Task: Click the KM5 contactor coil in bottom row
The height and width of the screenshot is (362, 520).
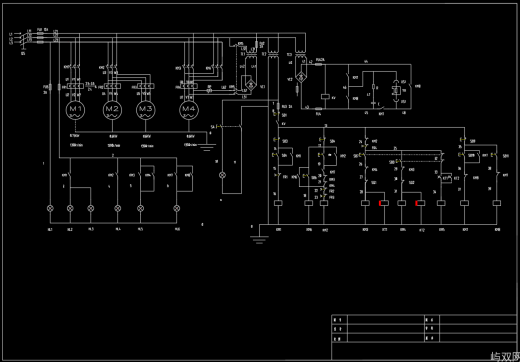Action: (x=441, y=203)
